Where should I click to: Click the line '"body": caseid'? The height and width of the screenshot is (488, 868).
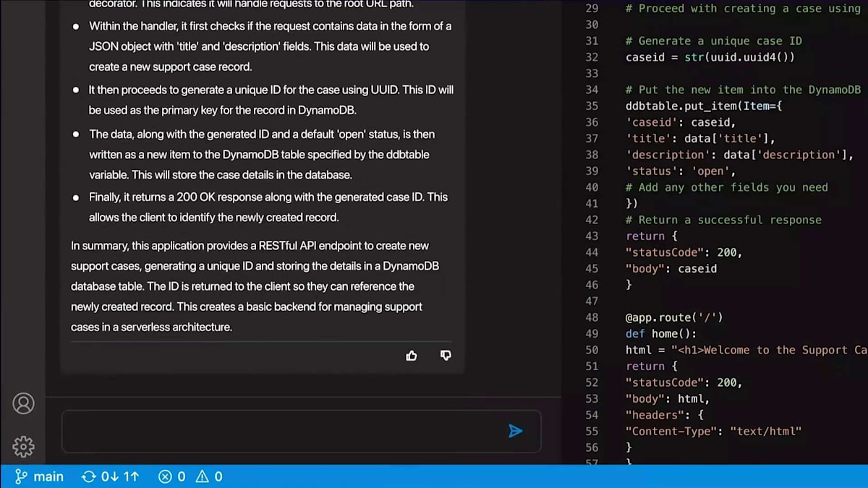pos(671,268)
